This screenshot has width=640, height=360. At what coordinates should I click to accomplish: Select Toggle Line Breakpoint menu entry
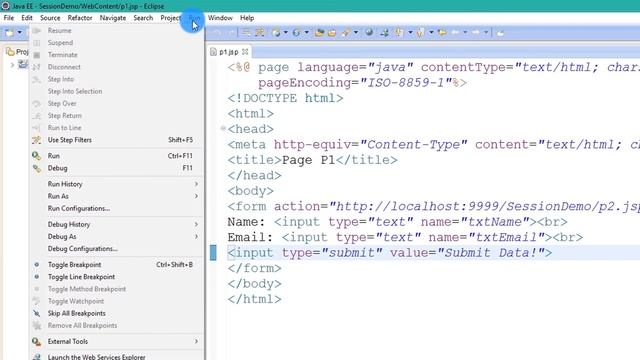(x=117, y=277)
